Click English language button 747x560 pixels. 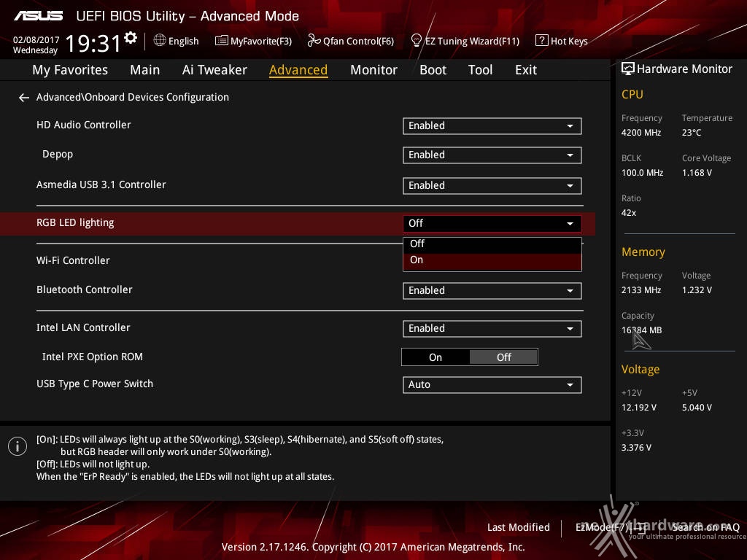pyautogui.click(x=183, y=42)
